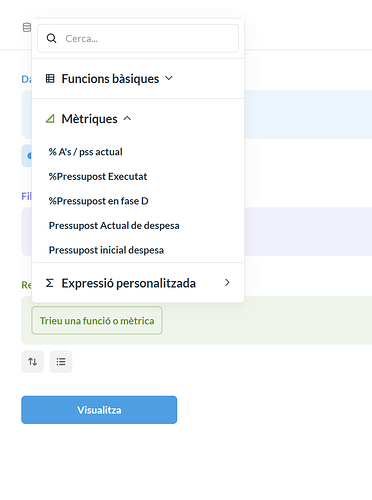Click the row limit list icon
372x500 pixels.
[61, 362]
